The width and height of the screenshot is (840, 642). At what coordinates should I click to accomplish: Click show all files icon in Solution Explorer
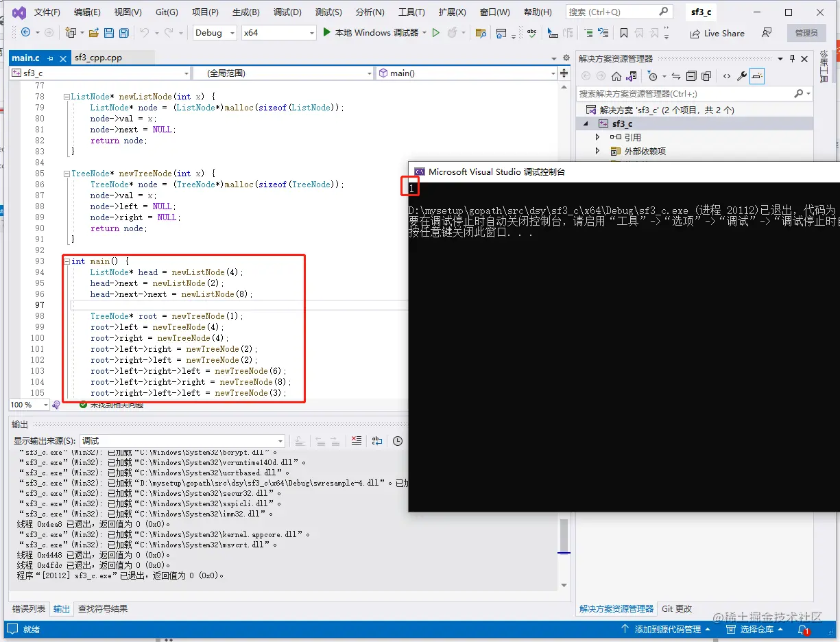(707, 76)
